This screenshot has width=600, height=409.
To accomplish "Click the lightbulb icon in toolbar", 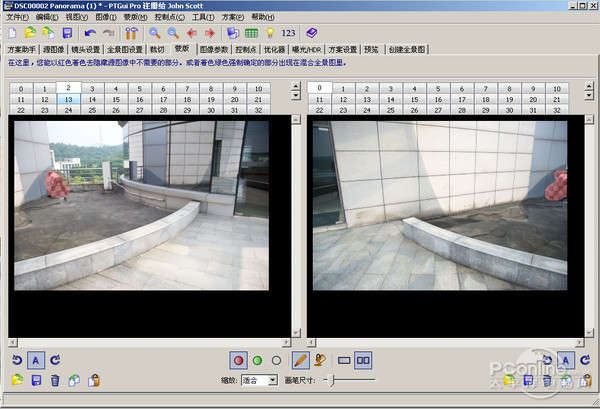I will 269,33.
